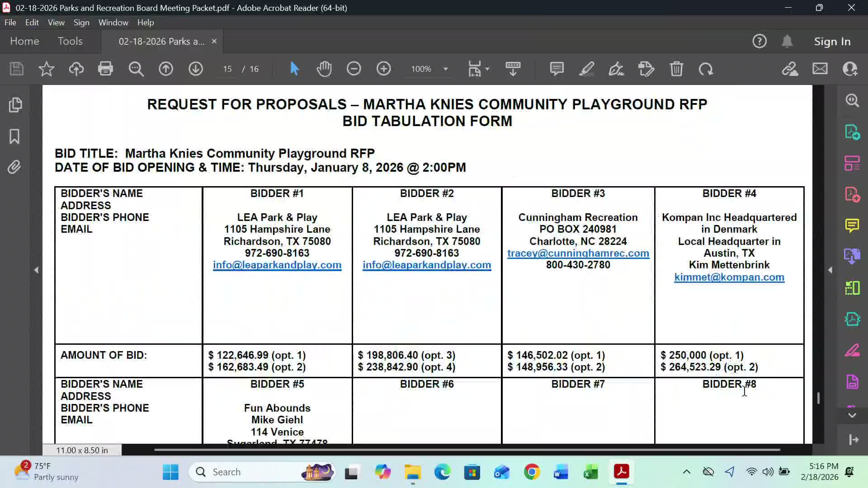Open the attachments paperclip panel
868x488 pixels.
tap(14, 167)
